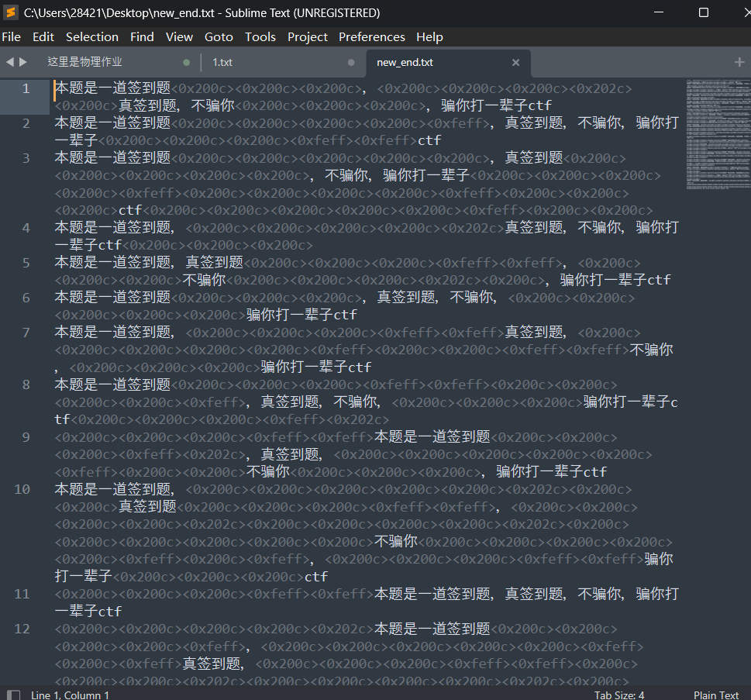Open the Edit menu
Screen dimensions: 751x700
click(43, 37)
